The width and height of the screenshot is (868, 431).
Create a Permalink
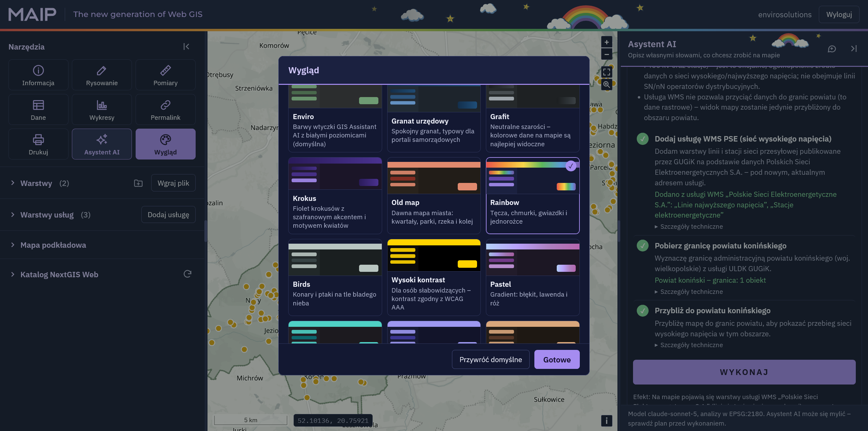tap(165, 110)
